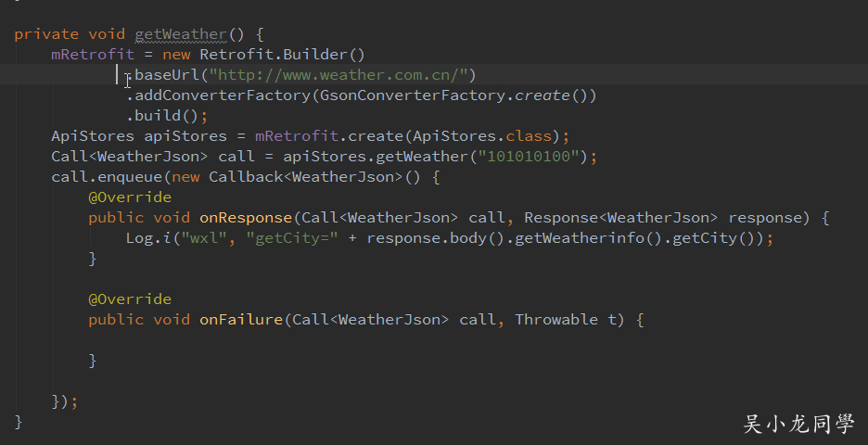This screenshot has width=868, height=445.
Task: Click new Callback<WeatherJson>() expression
Action: click(296, 177)
